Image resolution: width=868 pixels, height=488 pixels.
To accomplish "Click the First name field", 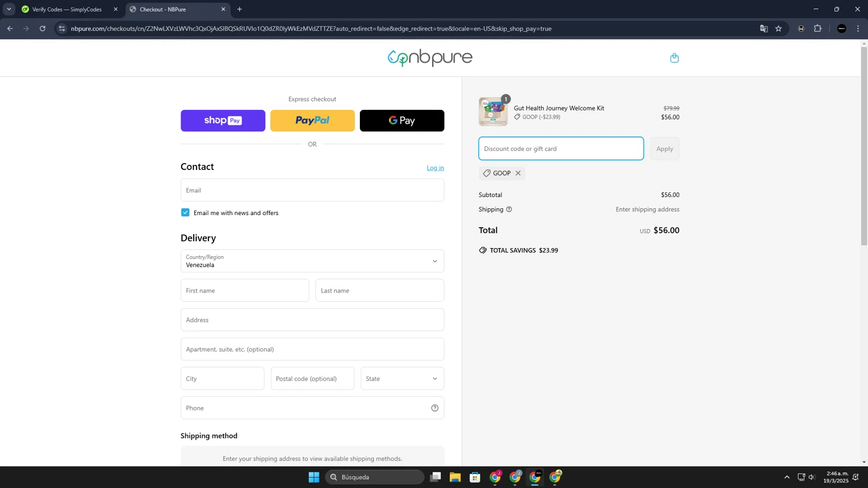I will [245, 290].
